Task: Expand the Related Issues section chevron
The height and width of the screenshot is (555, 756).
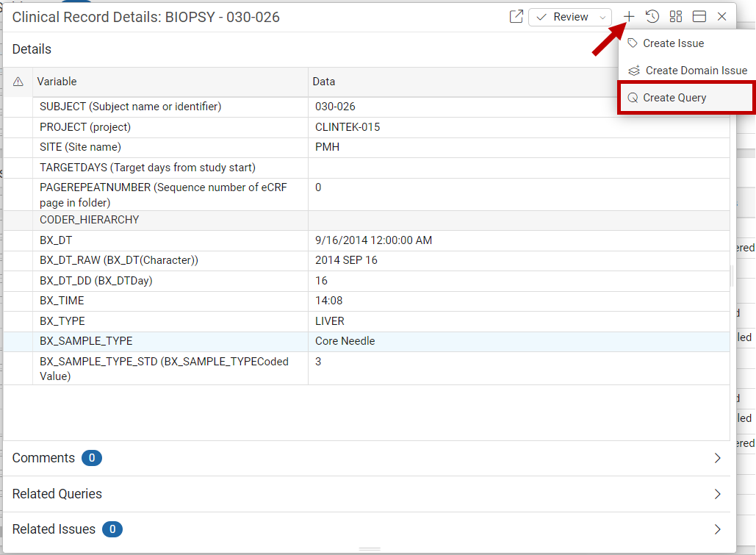Action: 717,529
